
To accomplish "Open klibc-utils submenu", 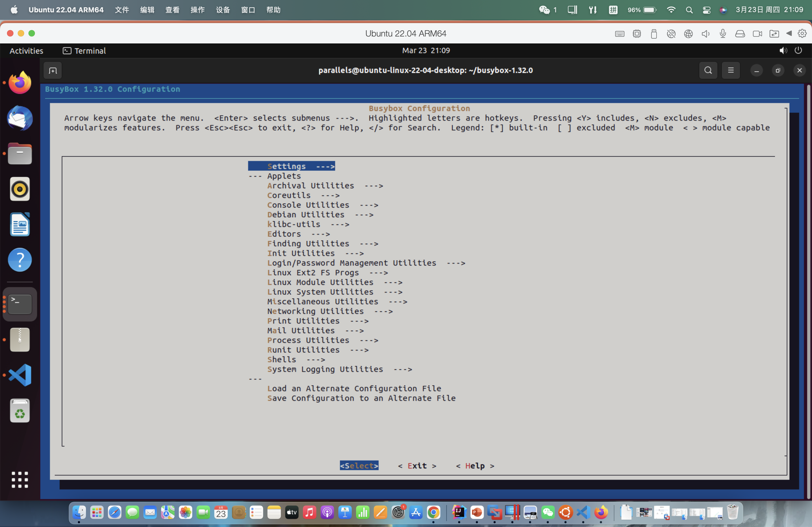I will click(x=308, y=224).
